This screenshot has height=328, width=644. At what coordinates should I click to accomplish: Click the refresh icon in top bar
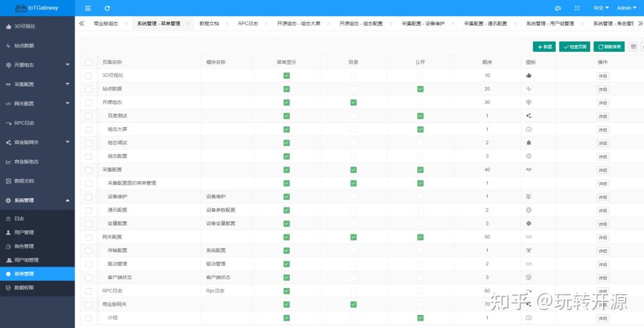pyautogui.click(x=107, y=8)
